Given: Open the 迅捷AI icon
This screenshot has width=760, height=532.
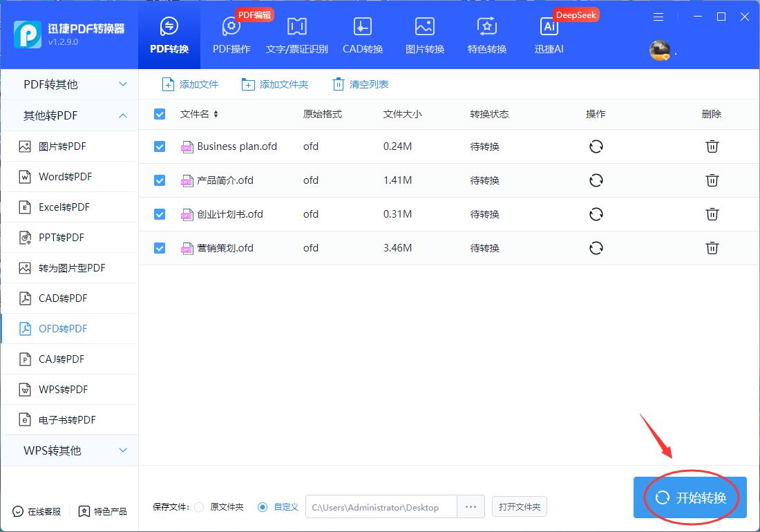Looking at the screenshot, I should tap(549, 27).
